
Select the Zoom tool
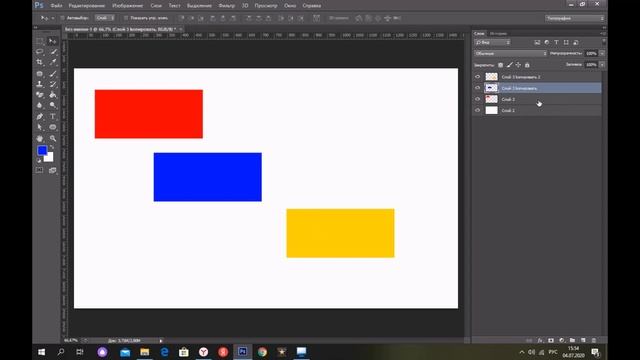point(53,139)
